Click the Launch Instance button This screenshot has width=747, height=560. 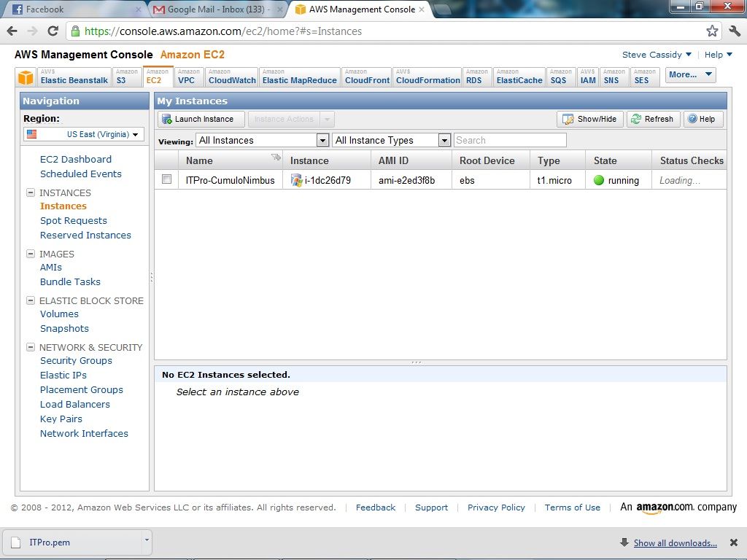click(x=201, y=119)
